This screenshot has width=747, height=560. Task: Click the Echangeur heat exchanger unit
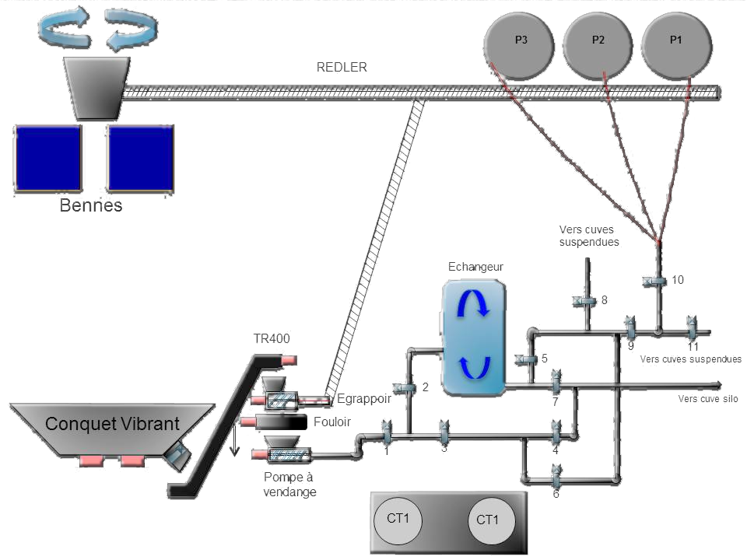pyautogui.click(x=474, y=338)
